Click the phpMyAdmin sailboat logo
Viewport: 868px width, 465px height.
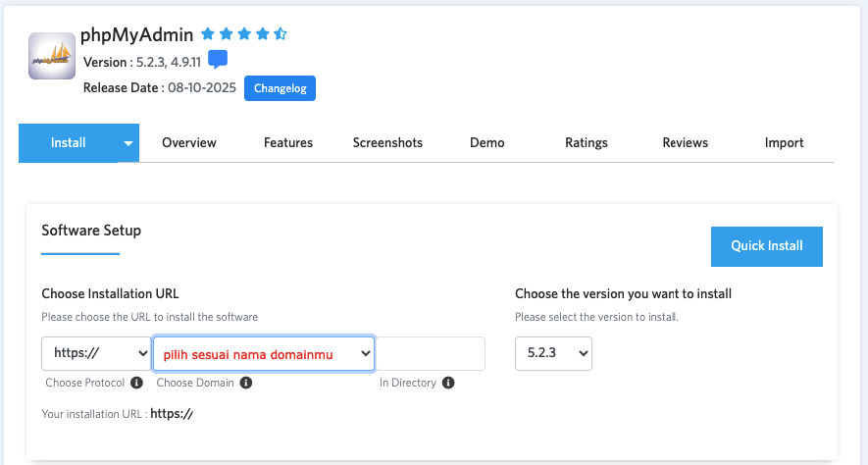point(52,56)
